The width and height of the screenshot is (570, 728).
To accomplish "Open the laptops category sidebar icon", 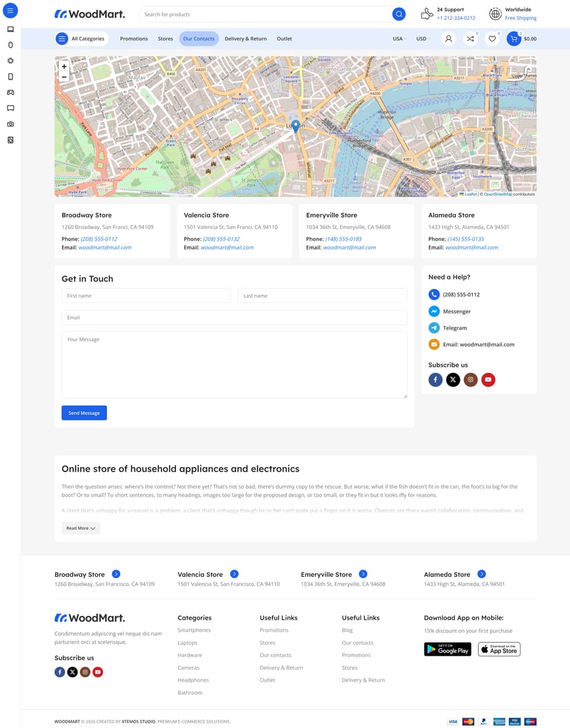I will coord(10,29).
